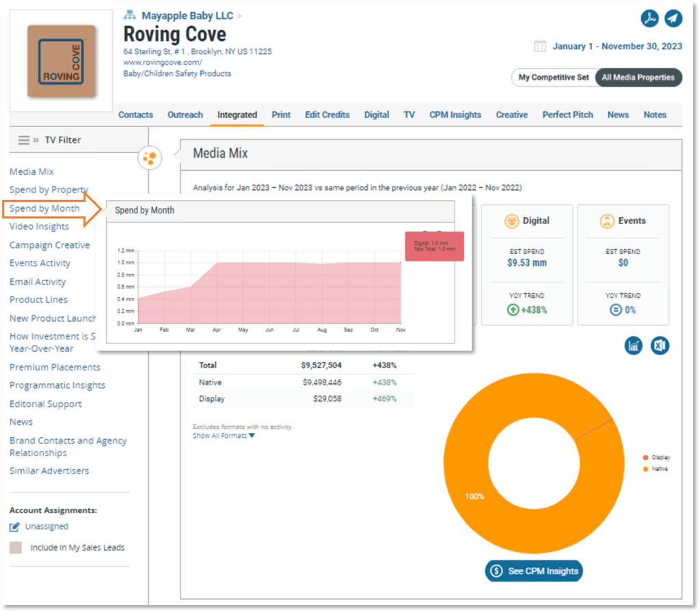Click the Display legend color dot
This screenshot has height=612, width=700.
tap(645, 457)
